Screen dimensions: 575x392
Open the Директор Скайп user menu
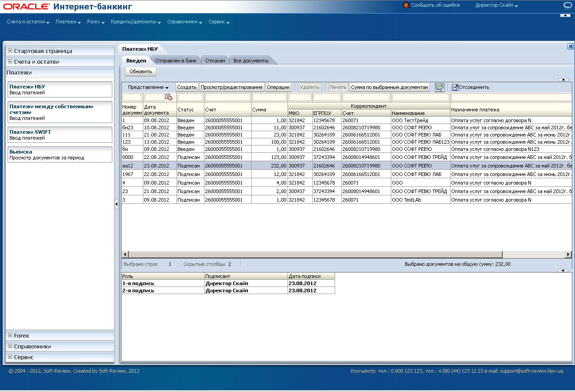pyautogui.click(x=496, y=5)
